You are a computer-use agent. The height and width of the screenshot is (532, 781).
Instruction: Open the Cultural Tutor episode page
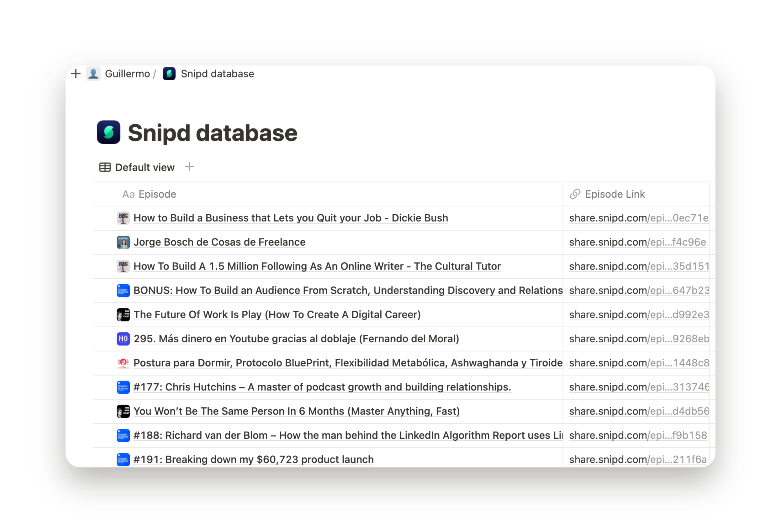[x=317, y=266]
